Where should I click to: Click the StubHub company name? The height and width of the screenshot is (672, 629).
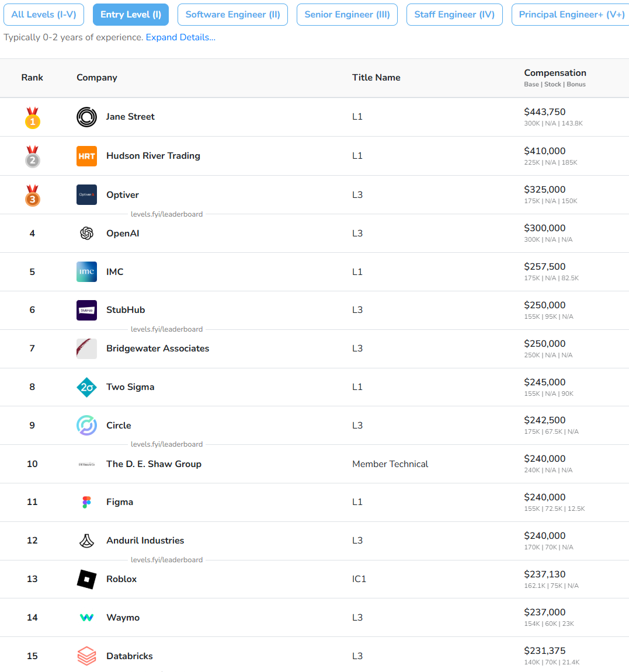click(126, 310)
